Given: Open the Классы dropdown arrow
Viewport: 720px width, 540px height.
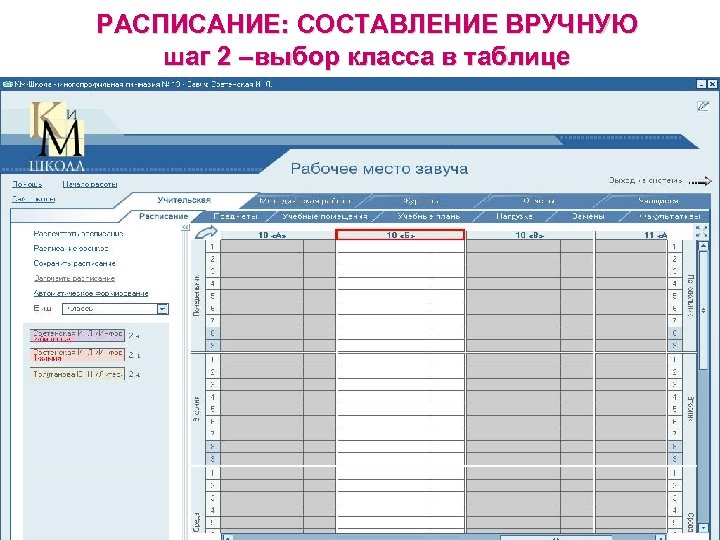Looking at the screenshot, I should pyautogui.click(x=163, y=309).
